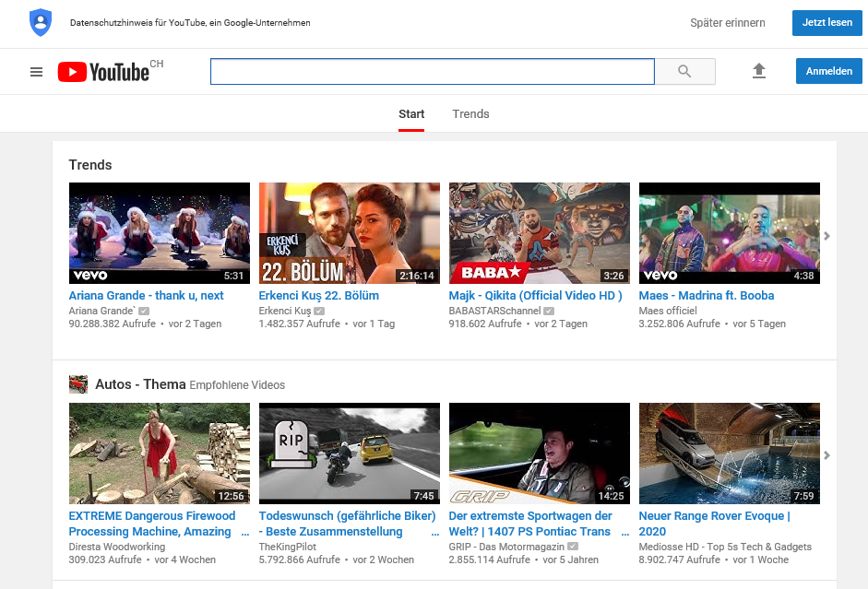Viewport: 868px width, 589px height.
Task: Click the '90.288.382 Aufrufe' view count
Action: coord(113,324)
